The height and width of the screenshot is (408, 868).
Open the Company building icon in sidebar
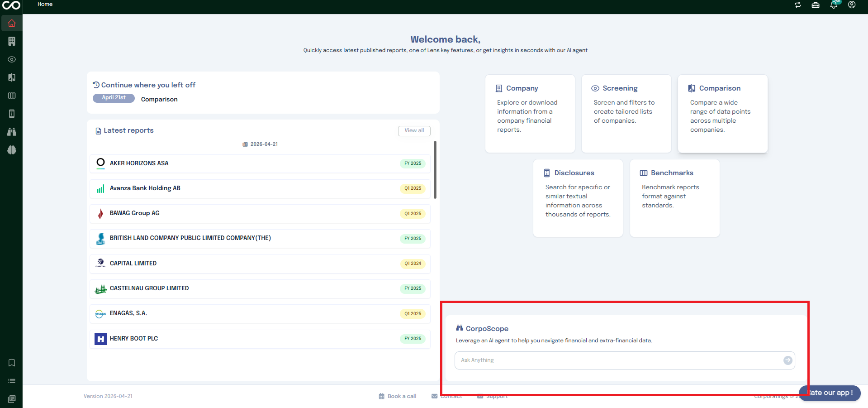12,41
